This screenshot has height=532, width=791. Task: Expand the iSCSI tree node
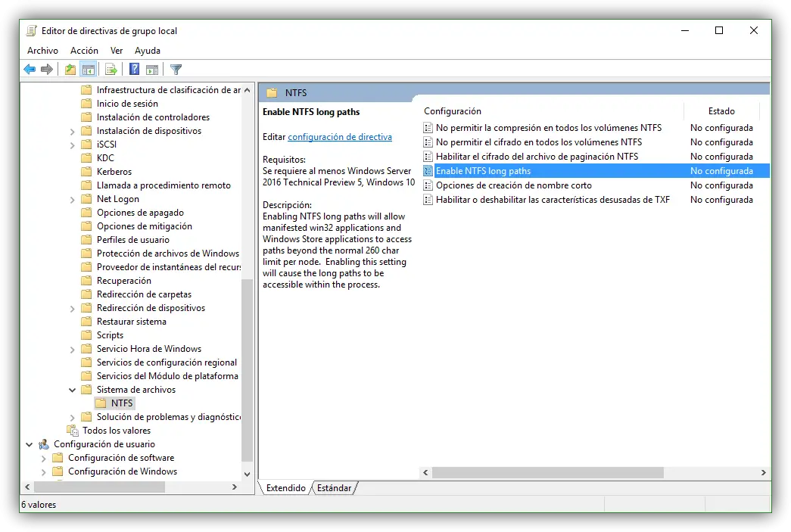pos(72,145)
